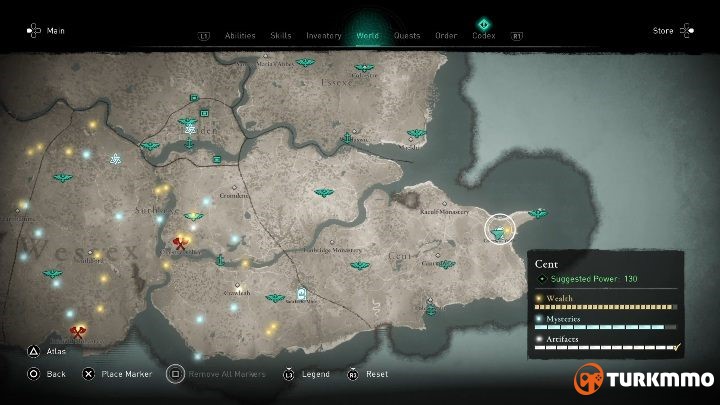Open the Abilities tab
The image size is (720, 405).
click(240, 35)
